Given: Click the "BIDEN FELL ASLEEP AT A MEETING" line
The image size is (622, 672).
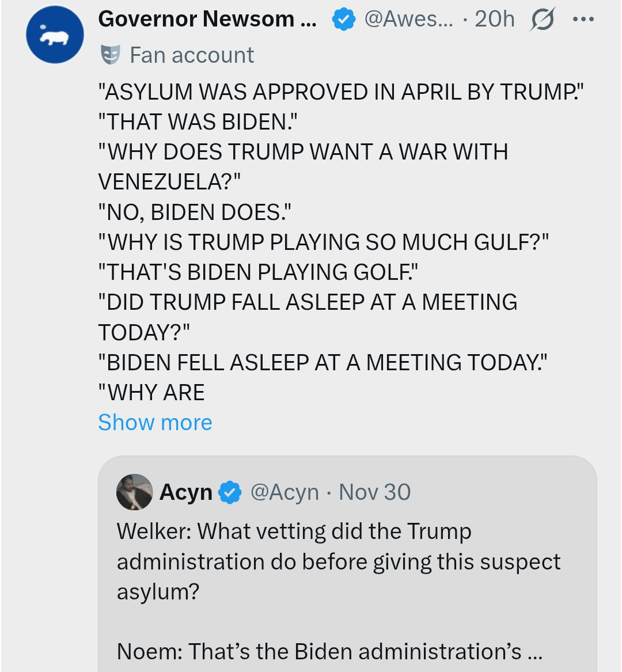Looking at the screenshot, I should pyautogui.click(x=323, y=363).
